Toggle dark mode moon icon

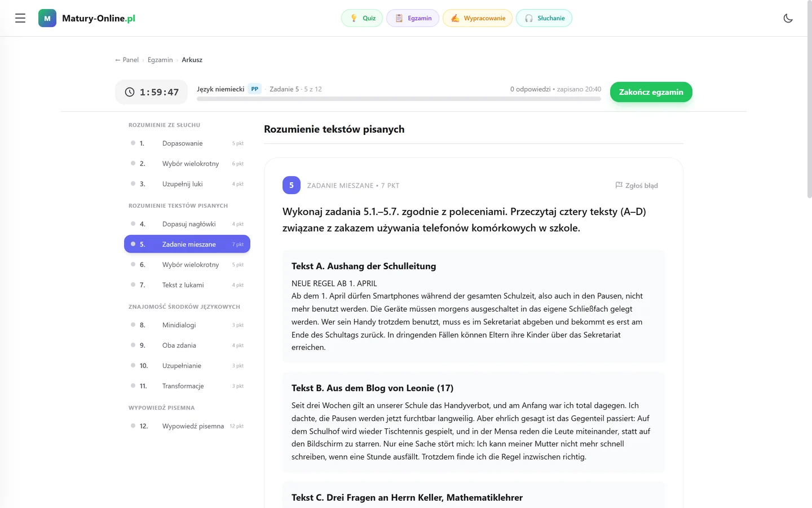[x=788, y=18]
